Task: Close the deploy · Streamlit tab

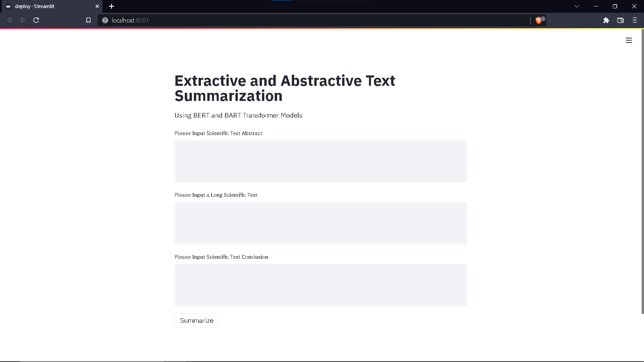Action: [97, 6]
